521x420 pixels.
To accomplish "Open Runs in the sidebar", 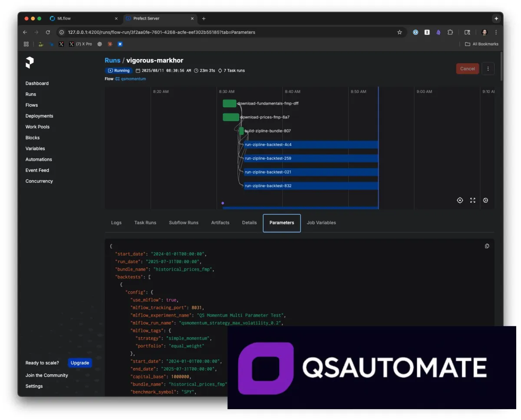I will (31, 94).
